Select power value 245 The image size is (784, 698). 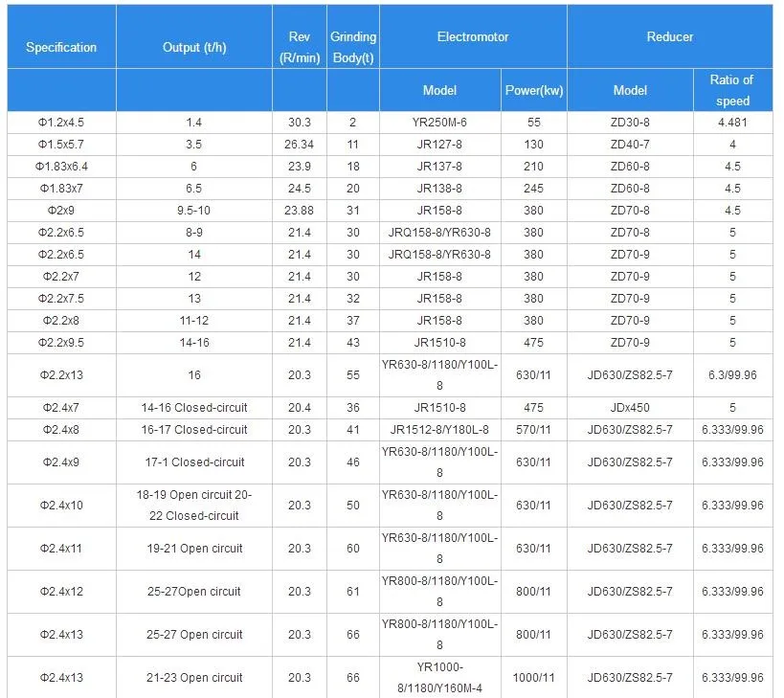coord(533,189)
